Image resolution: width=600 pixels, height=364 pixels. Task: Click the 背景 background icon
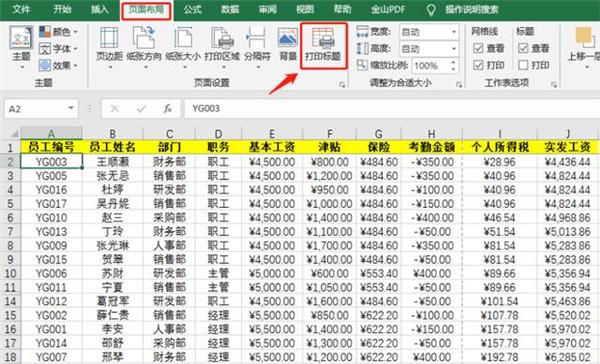point(288,38)
